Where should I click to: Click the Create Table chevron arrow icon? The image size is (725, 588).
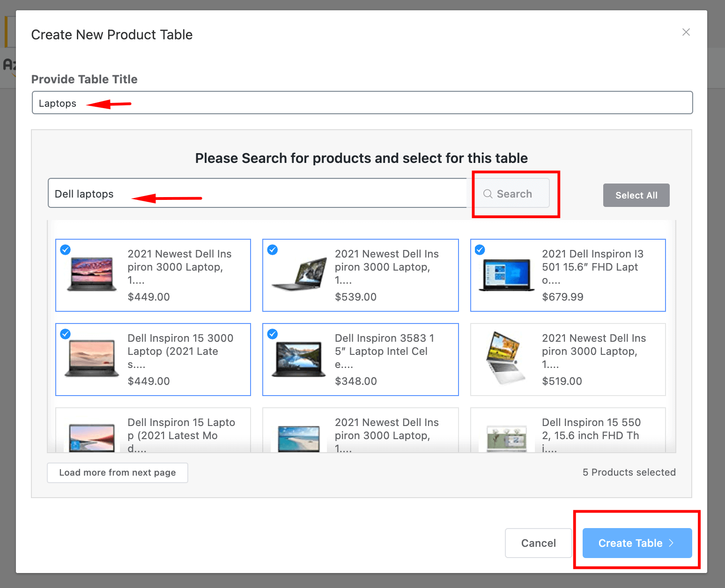click(671, 543)
